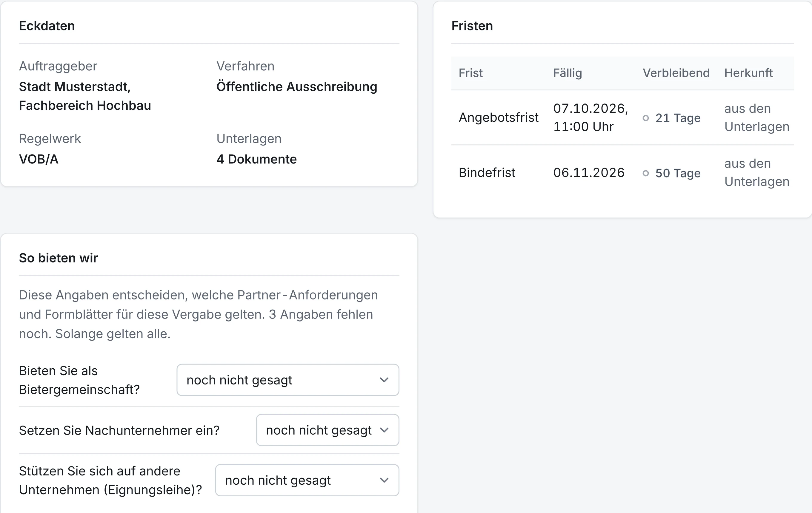Click the VOB/A Regelwerk value
The image size is (812, 513).
point(39,159)
